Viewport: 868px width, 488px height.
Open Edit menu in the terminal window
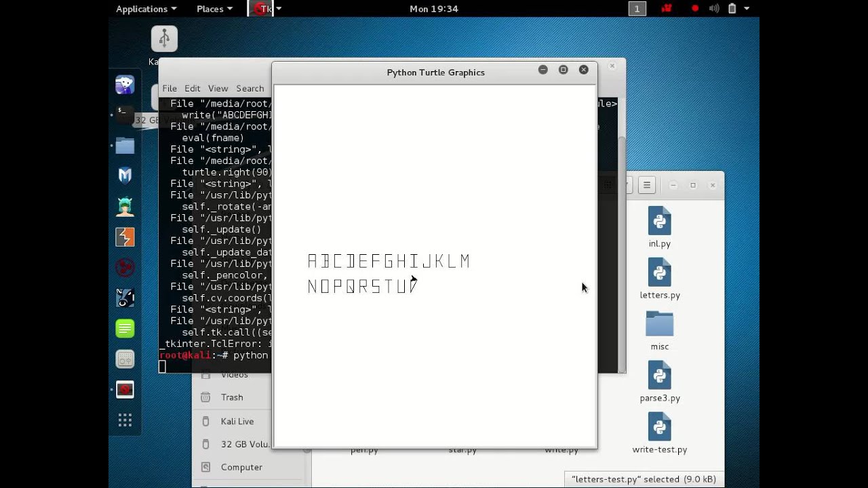click(193, 88)
